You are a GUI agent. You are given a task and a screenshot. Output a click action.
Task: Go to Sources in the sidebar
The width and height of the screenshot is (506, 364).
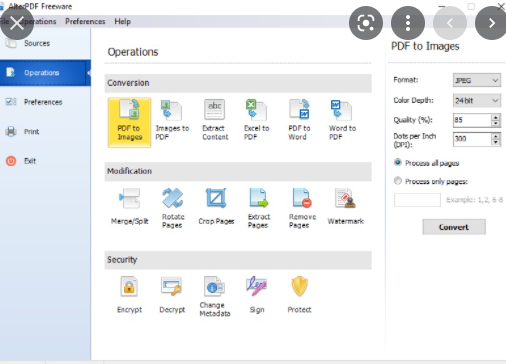45,43
